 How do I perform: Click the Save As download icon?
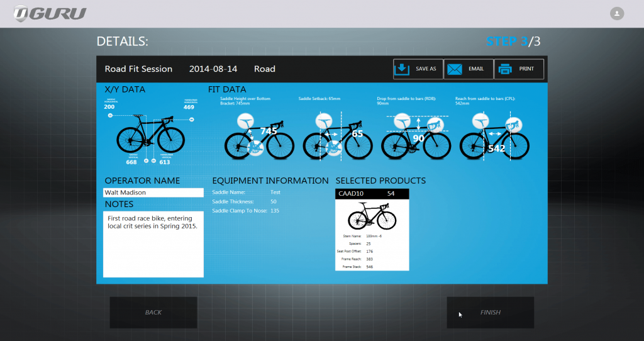[x=401, y=69]
